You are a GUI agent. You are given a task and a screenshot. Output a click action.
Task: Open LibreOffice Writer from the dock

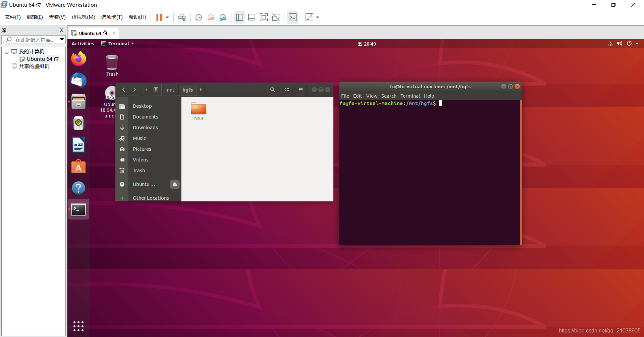(78, 145)
